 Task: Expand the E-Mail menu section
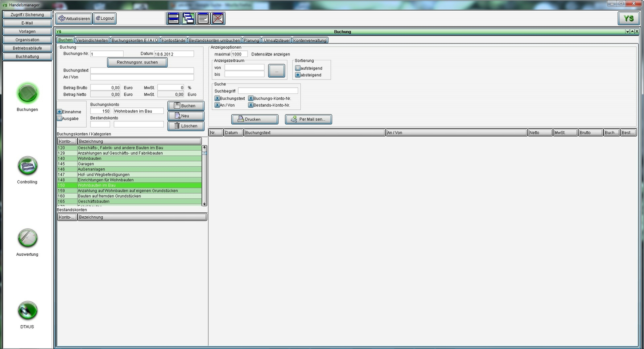pyautogui.click(x=27, y=23)
